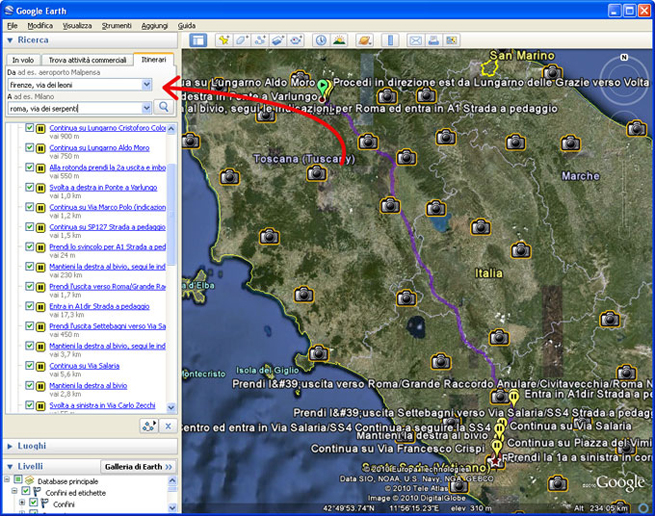Open the Modifica menu
Viewport: 655px width, 516px height.
coord(40,25)
